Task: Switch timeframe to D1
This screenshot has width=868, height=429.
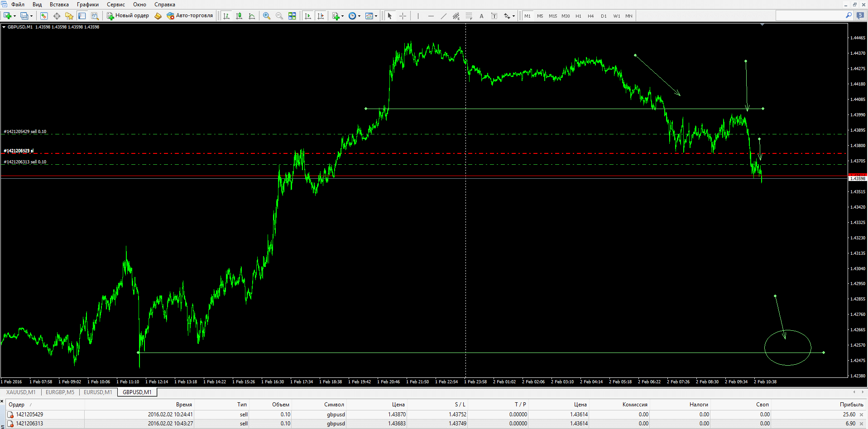Action: tap(604, 16)
